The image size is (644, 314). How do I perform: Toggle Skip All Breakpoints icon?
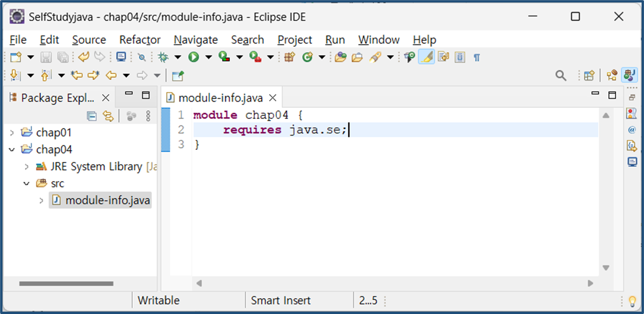(x=142, y=58)
